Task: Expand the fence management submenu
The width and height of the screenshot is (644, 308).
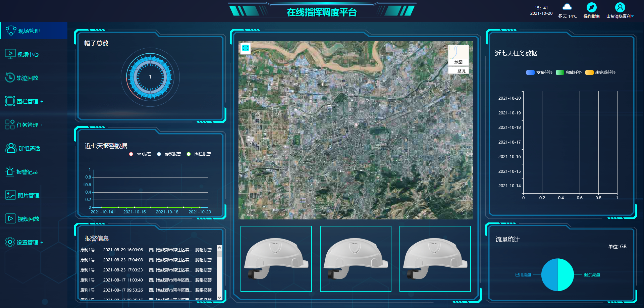Action: pos(42,101)
